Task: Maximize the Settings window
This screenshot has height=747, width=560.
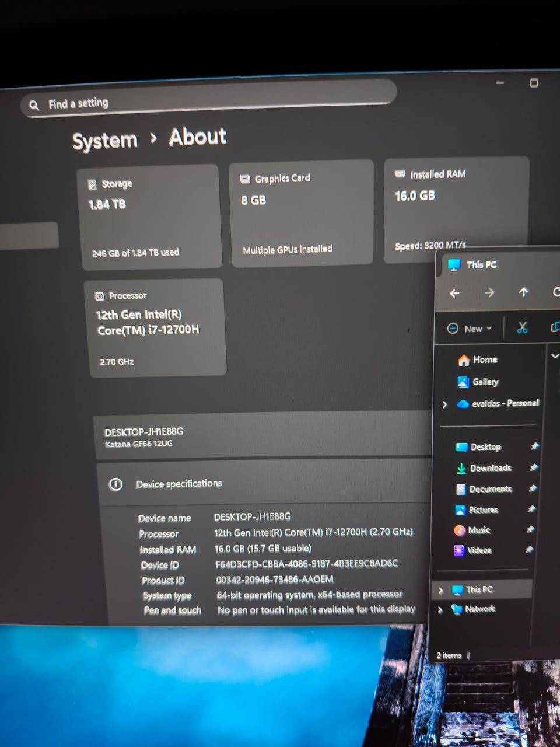Action: point(534,83)
